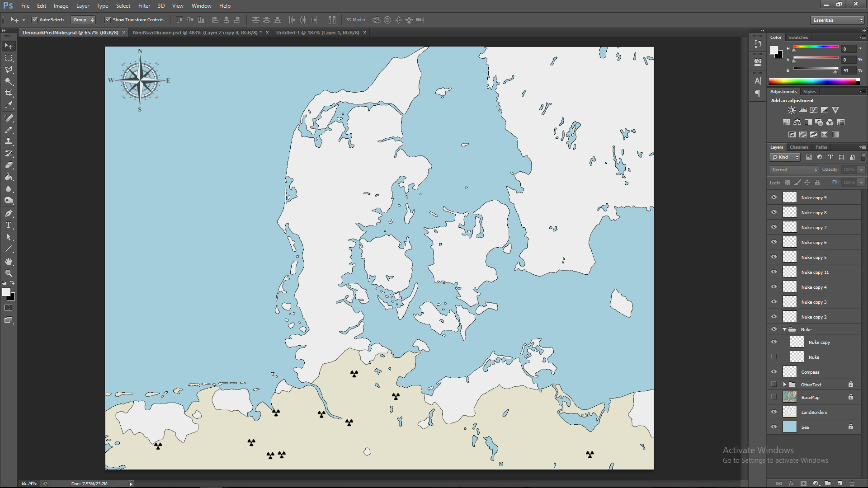The width and height of the screenshot is (868, 488).
Task: Select the Paint Bucket tool
Action: [x=9, y=177]
